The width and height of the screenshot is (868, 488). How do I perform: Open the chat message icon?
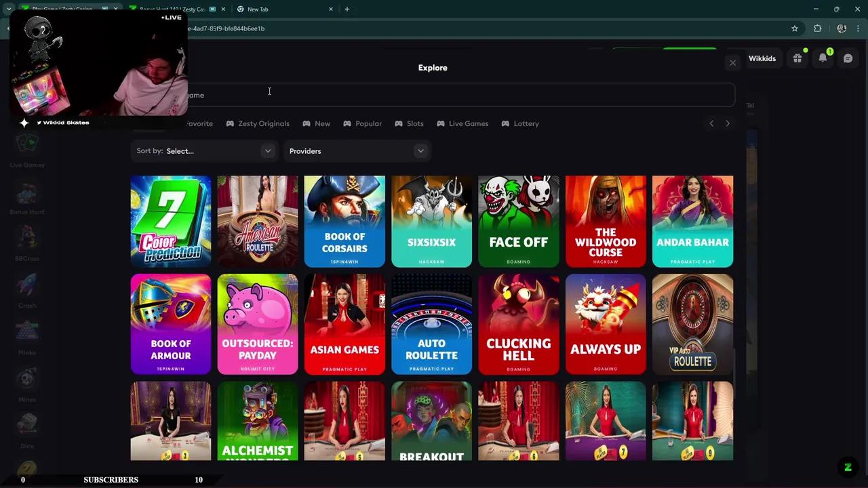click(848, 58)
